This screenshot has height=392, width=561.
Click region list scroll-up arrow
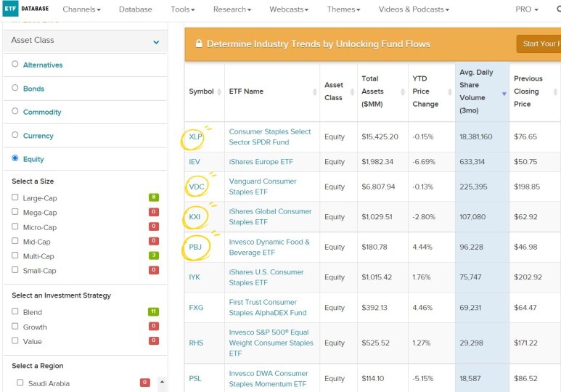(x=162, y=382)
